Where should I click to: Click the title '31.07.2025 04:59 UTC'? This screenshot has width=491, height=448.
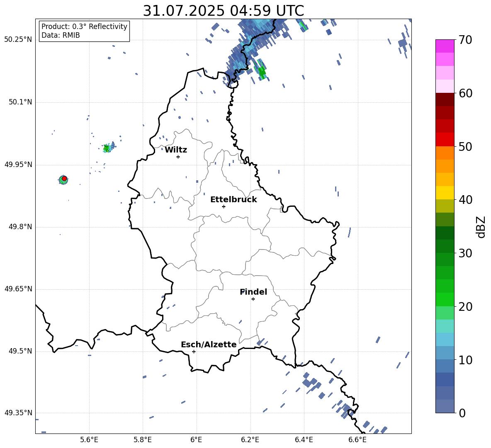pos(223,11)
